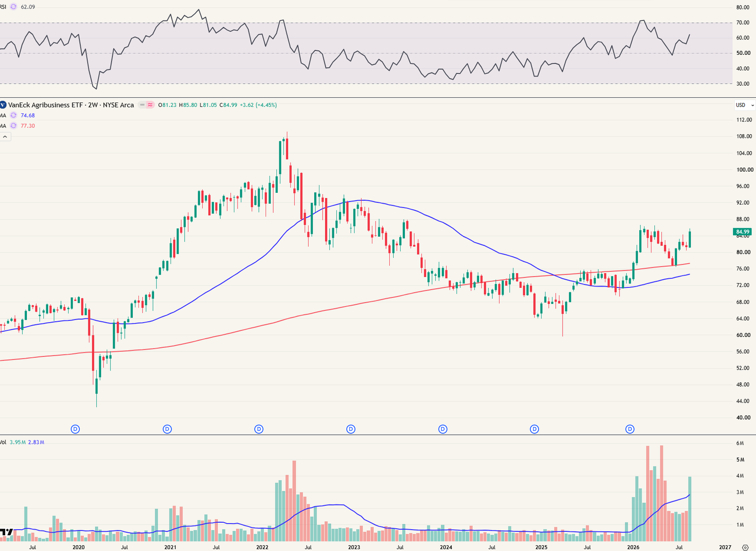
Task: Click the refresh icon next to MA 74.68
Action: 13,115
